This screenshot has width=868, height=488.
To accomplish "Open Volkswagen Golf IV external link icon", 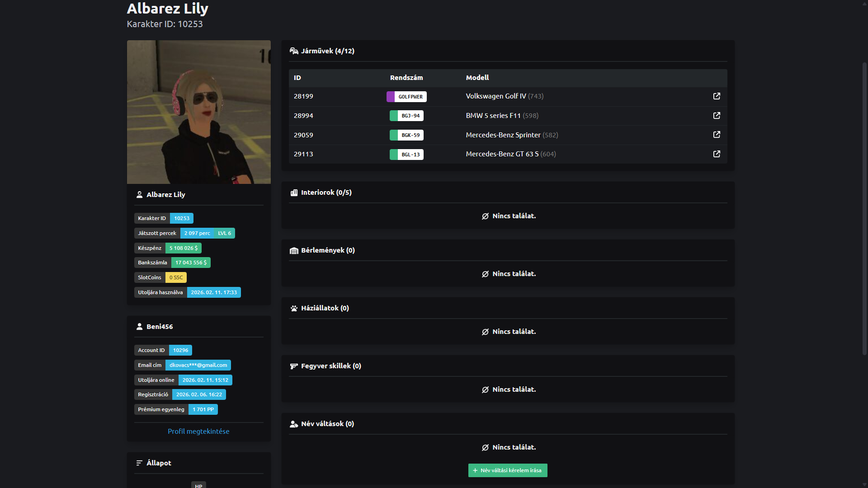I will [x=717, y=96].
